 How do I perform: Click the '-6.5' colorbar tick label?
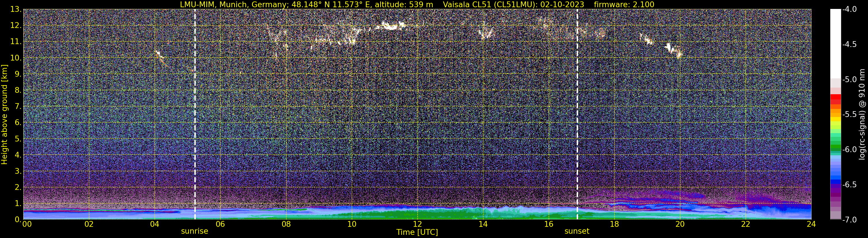pos(850,184)
